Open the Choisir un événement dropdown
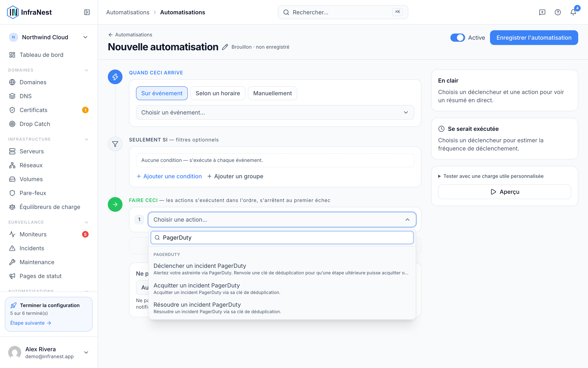 click(x=275, y=112)
